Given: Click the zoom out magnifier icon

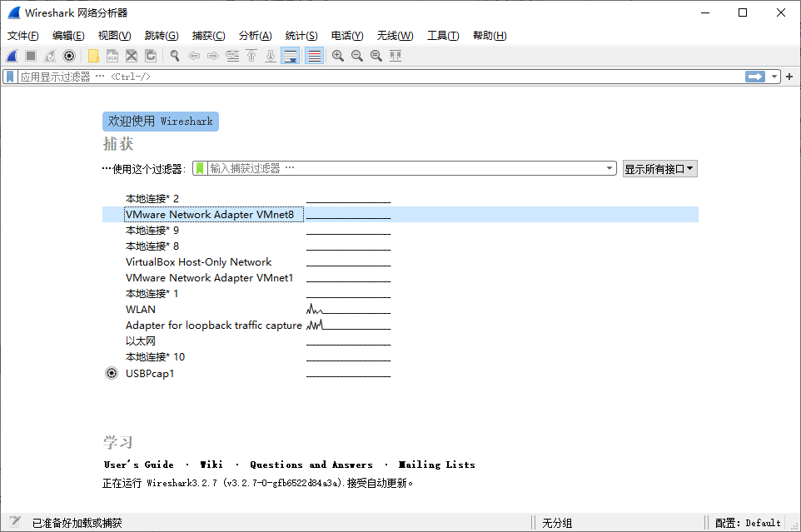Looking at the screenshot, I should click(x=357, y=56).
